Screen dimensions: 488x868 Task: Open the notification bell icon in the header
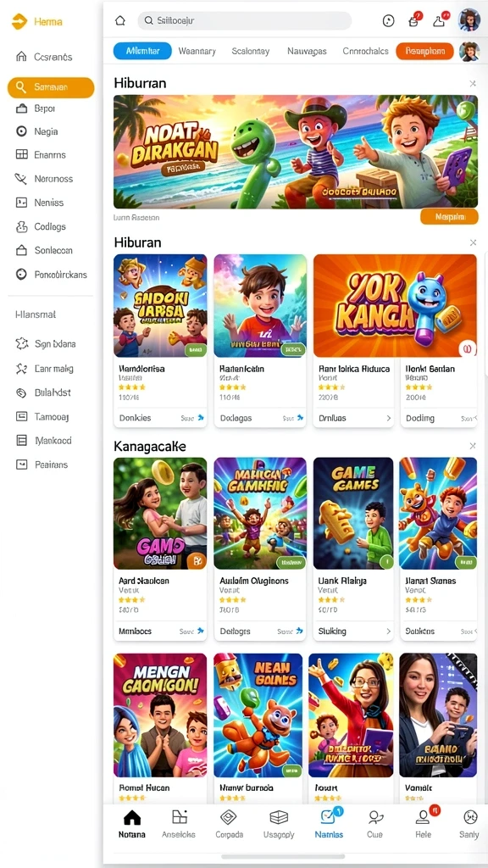point(440,20)
